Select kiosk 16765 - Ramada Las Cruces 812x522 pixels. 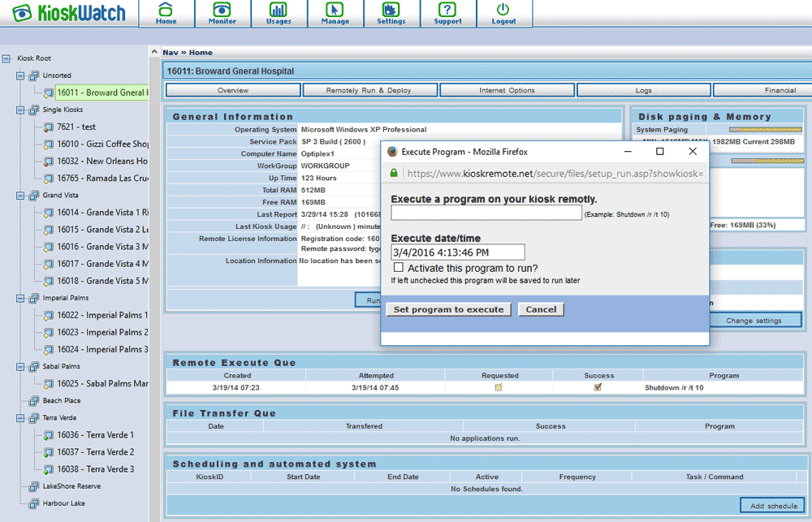coord(102,178)
